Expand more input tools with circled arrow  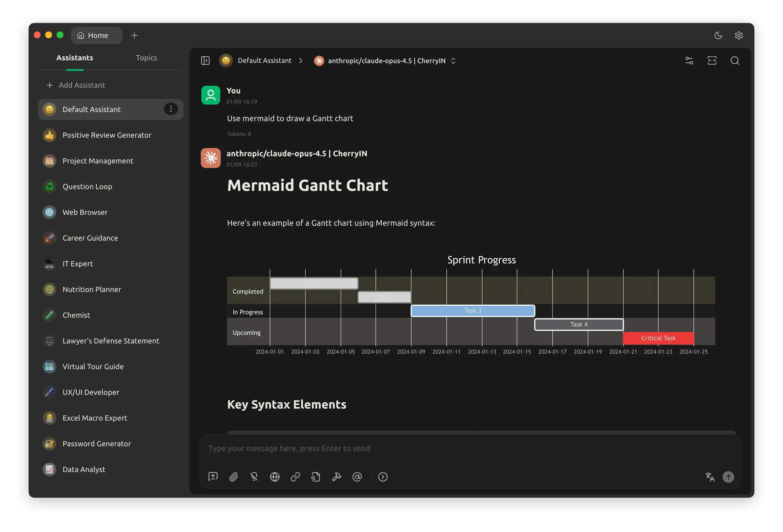383,477
